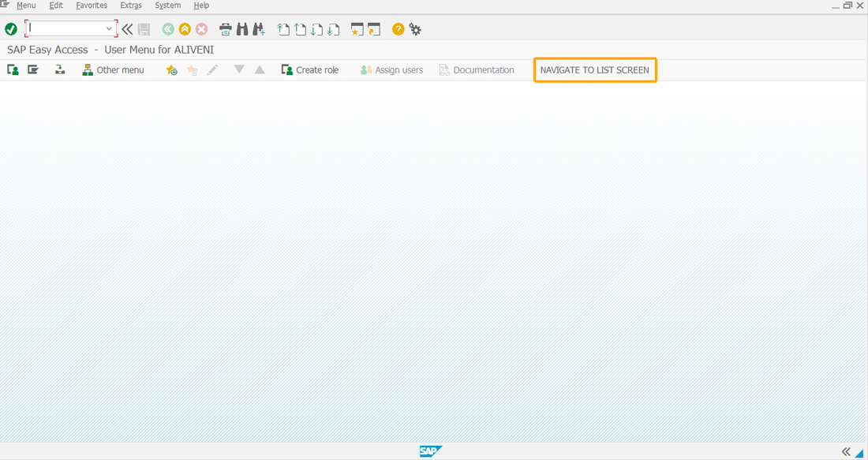
Task: Click the Change Favorites pencil icon
Action: click(x=212, y=69)
